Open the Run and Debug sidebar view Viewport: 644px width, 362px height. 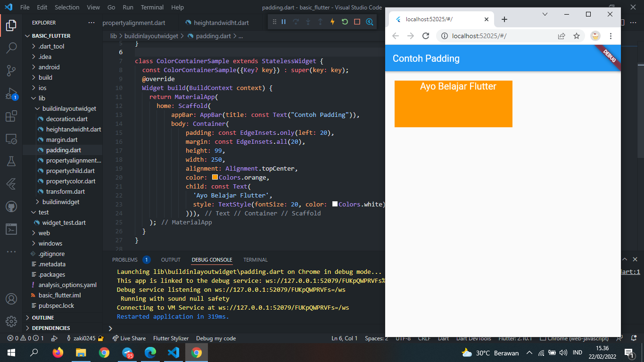tap(11, 94)
